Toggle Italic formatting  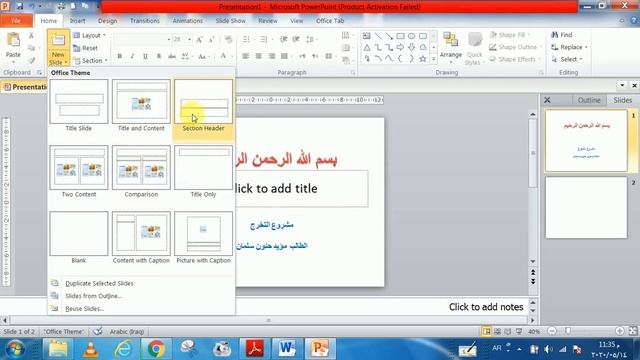pyautogui.click(x=132, y=56)
